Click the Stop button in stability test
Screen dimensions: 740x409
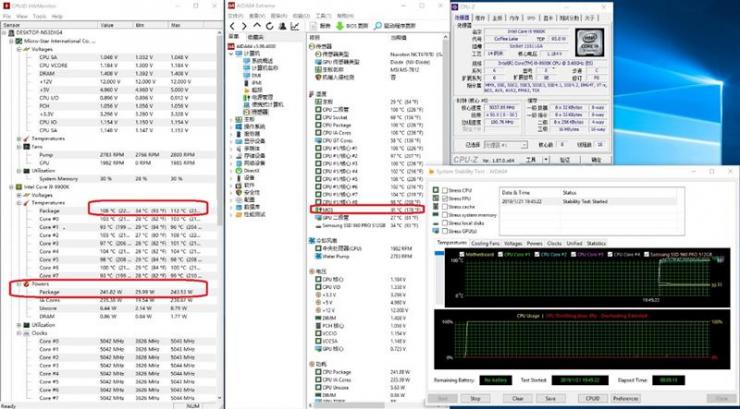475,399
